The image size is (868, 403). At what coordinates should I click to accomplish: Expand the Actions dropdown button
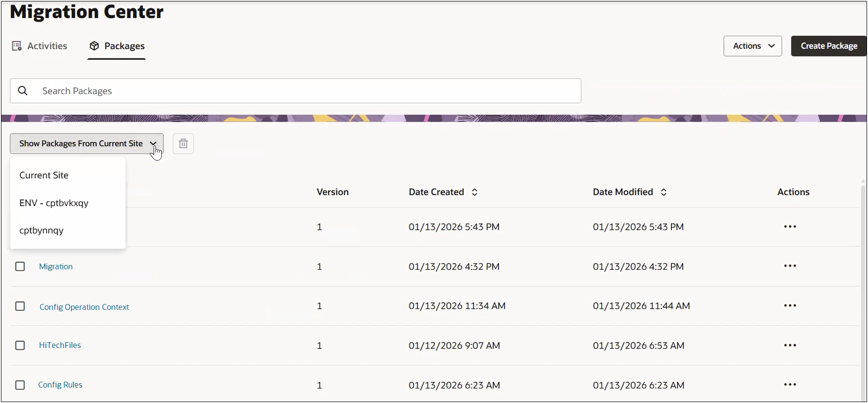click(753, 46)
